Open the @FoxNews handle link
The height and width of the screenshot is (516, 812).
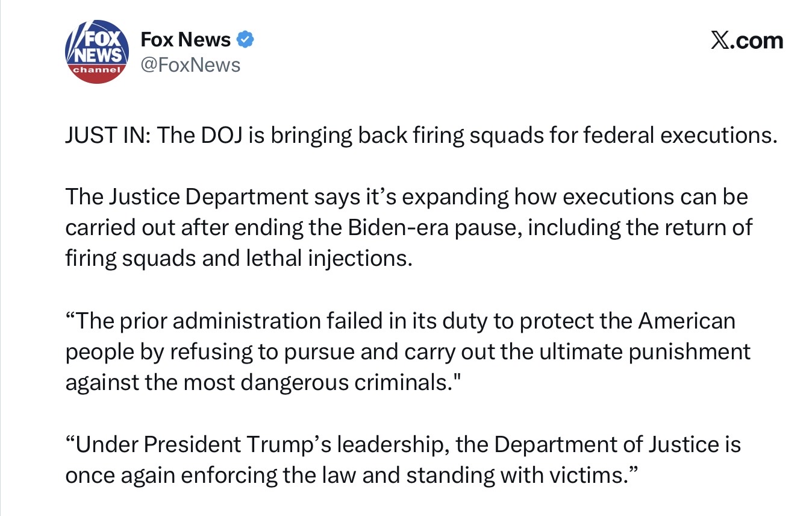pyautogui.click(x=190, y=64)
